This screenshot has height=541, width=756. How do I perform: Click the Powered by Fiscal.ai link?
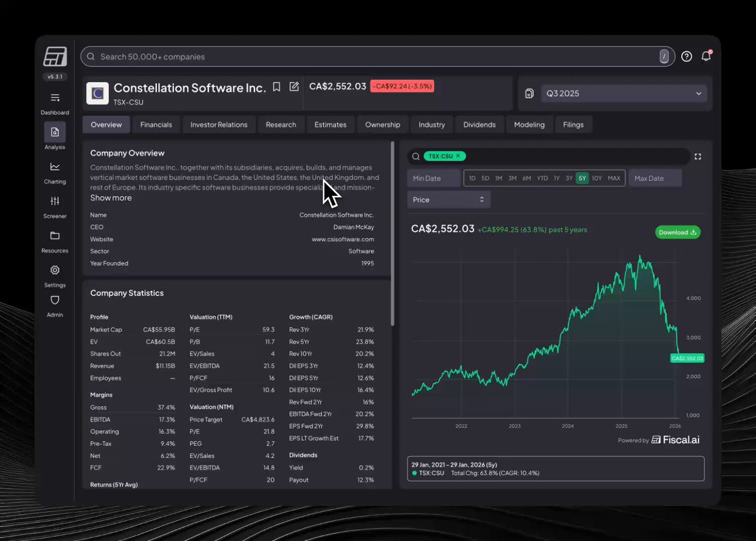(x=659, y=440)
